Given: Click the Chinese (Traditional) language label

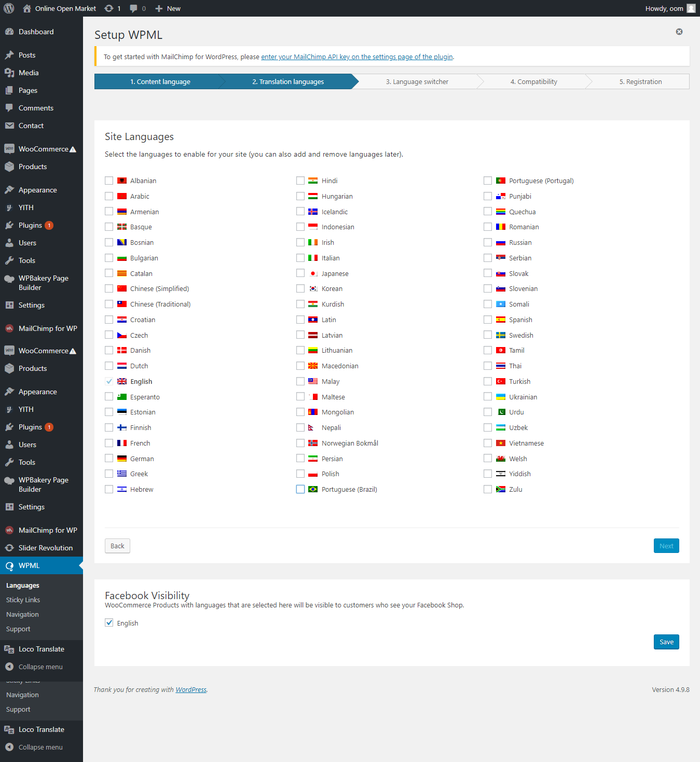Looking at the screenshot, I should [160, 304].
